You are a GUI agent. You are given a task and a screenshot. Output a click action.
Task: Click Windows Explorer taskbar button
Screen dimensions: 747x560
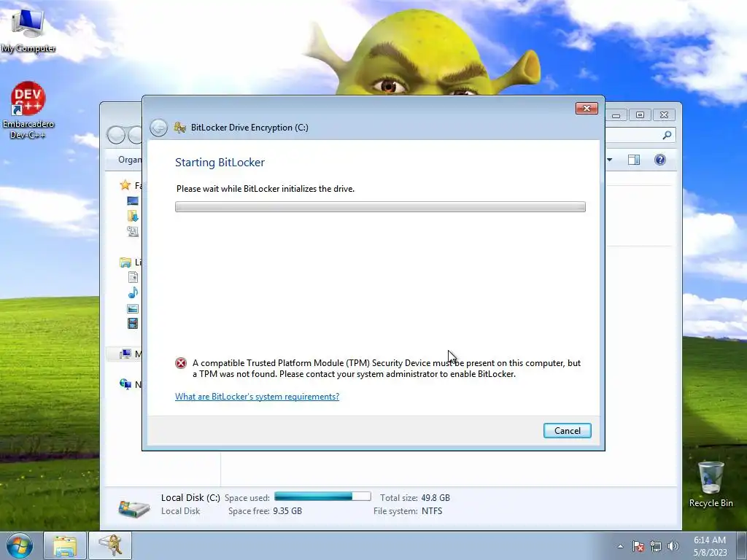click(65, 545)
